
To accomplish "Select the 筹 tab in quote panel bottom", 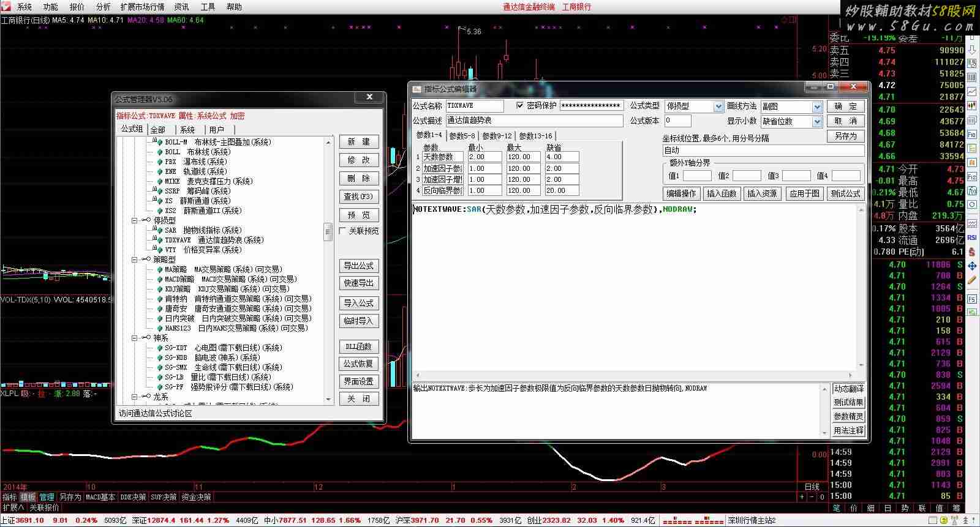I will pos(956,507).
